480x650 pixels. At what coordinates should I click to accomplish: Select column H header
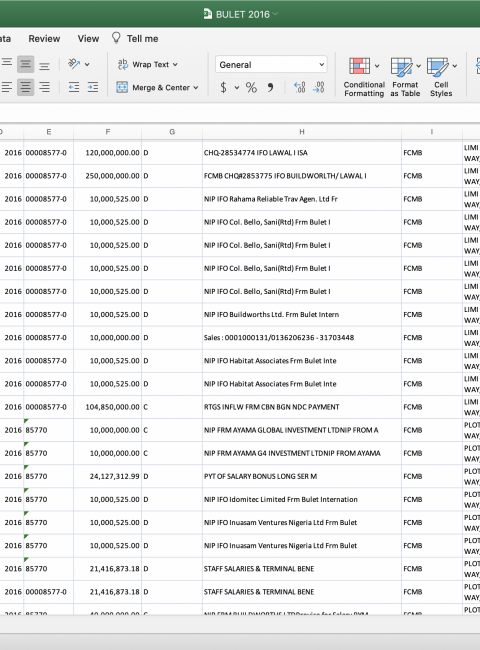pos(302,132)
